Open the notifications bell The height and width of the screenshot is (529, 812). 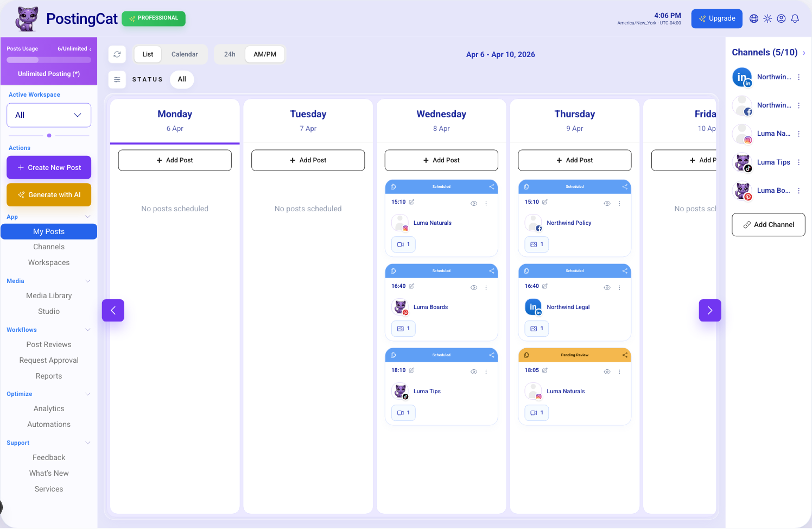click(795, 18)
